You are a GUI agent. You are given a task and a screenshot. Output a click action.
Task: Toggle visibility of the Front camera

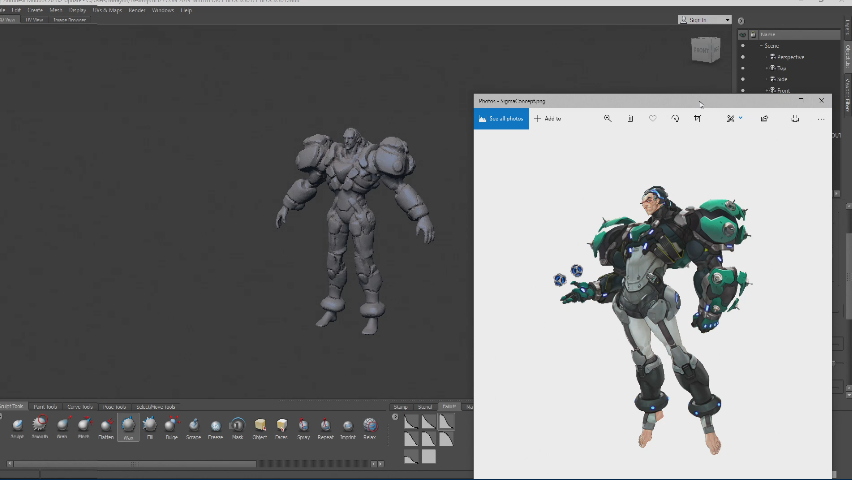coord(743,90)
